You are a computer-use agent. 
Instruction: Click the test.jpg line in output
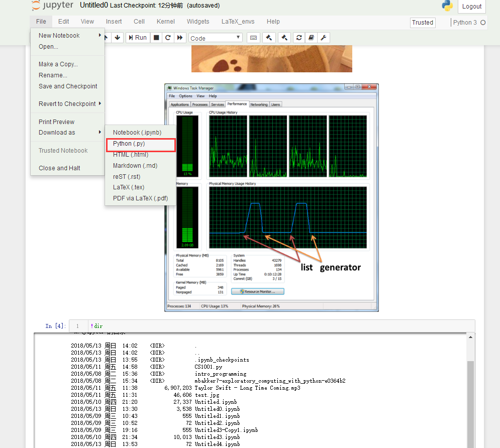[145, 395]
